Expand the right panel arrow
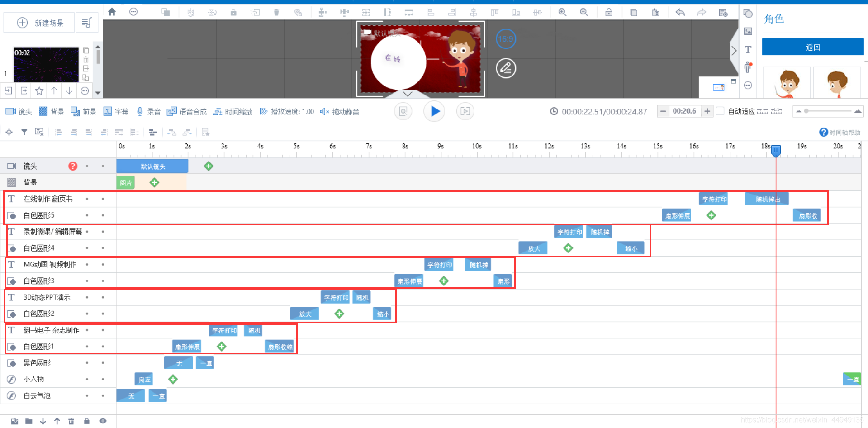Screen dimensions: 868x428 pyautogui.click(x=734, y=50)
